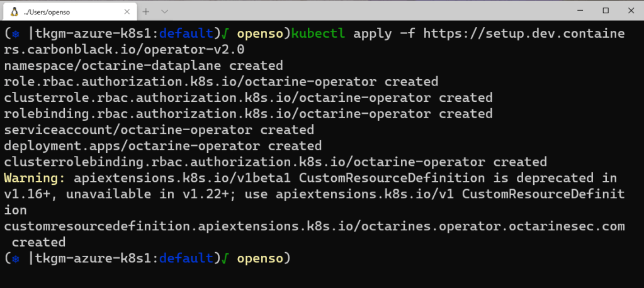Viewport: 644px width, 288px height.
Task: Click the kubectl command word
Action: [x=319, y=33]
